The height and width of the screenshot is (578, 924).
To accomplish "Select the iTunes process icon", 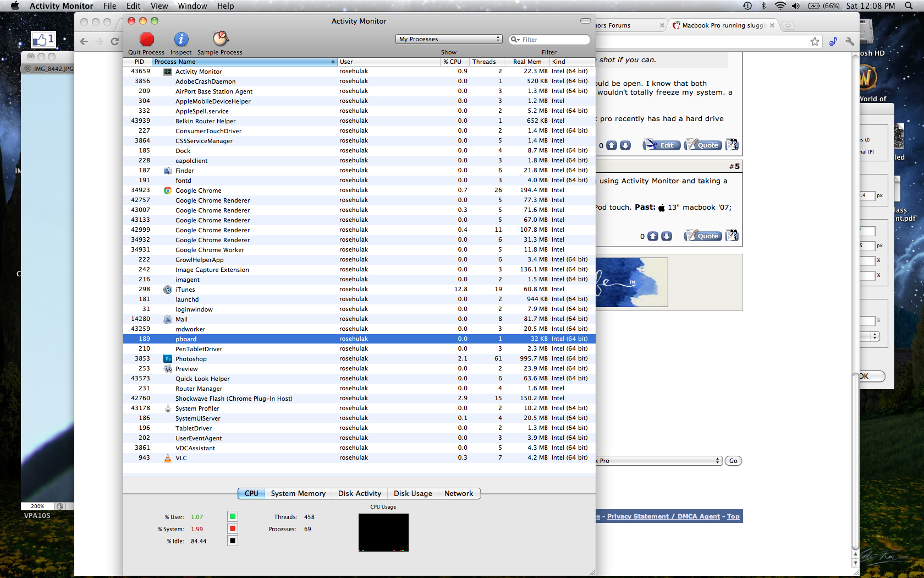I will (x=168, y=290).
